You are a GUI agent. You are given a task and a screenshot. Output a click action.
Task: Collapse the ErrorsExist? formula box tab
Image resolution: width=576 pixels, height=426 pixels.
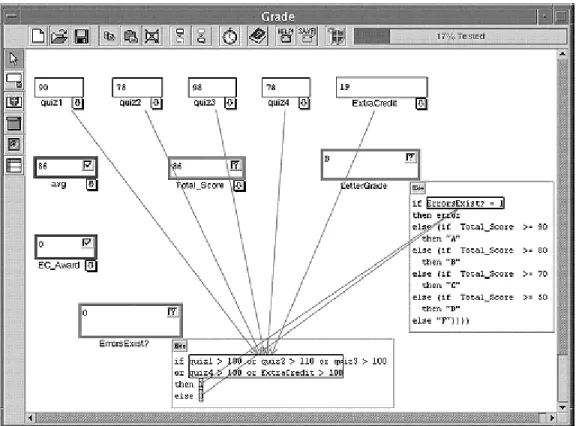click(x=180, y=346)
